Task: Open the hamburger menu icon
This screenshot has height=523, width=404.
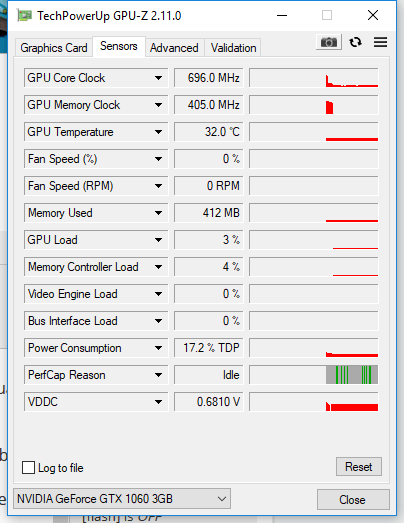Action: tap(380, 42)
